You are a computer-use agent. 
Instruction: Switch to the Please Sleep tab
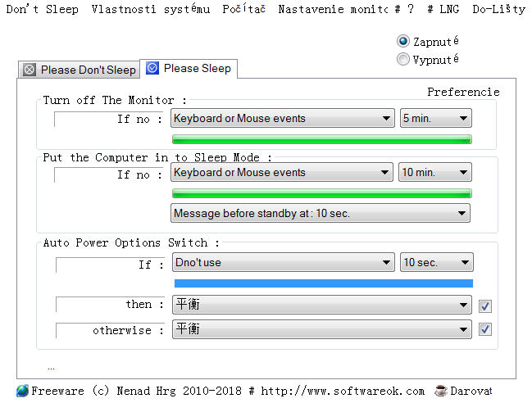tap(189, 69)
